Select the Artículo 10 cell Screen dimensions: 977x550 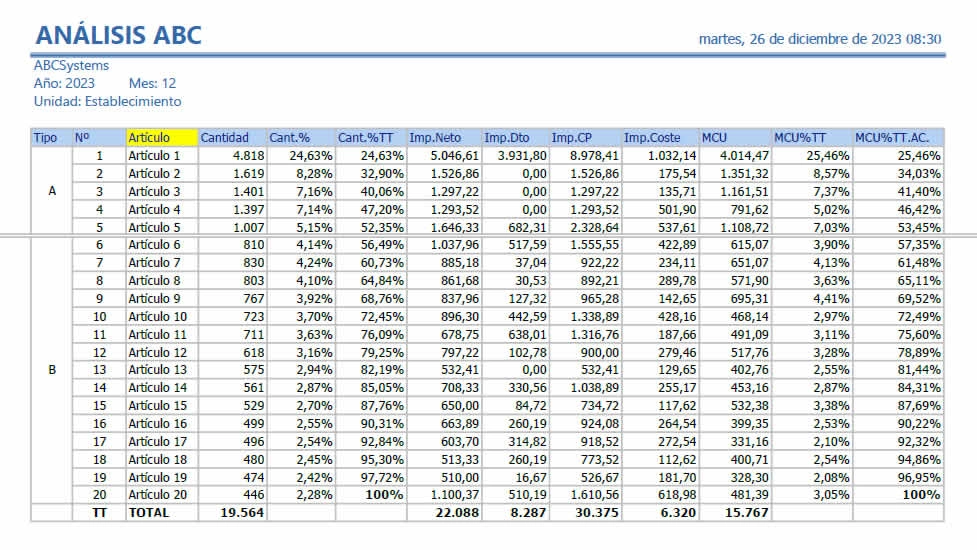(157, 316)
